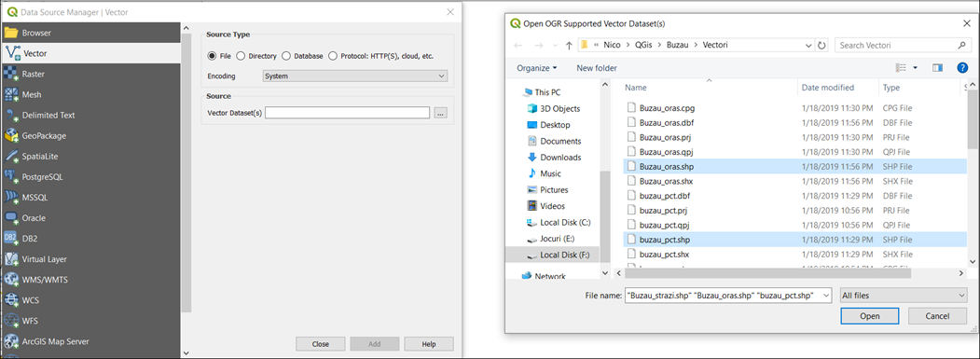980x359 pixels.
Task: Select the Delimited Text source icon
Action: click(11, 115)
